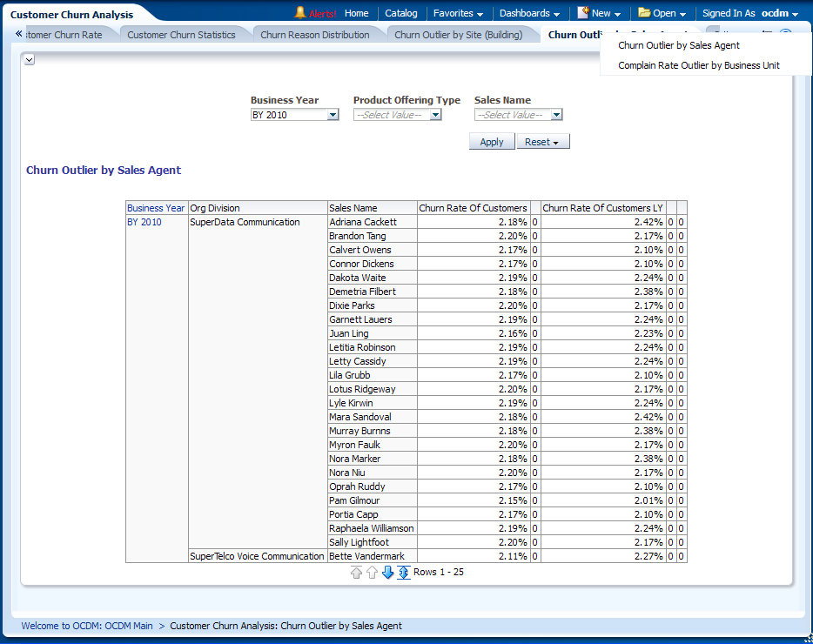Screen dimensions: 813x644
Task: Go to first page of table rows
Action: click(x=356, y=573)
